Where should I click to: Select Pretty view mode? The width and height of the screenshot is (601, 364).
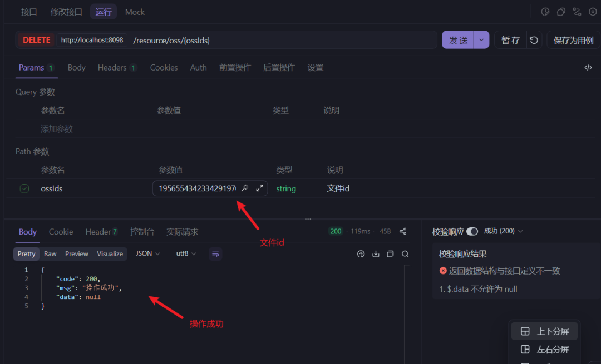[x=26, y=254]
